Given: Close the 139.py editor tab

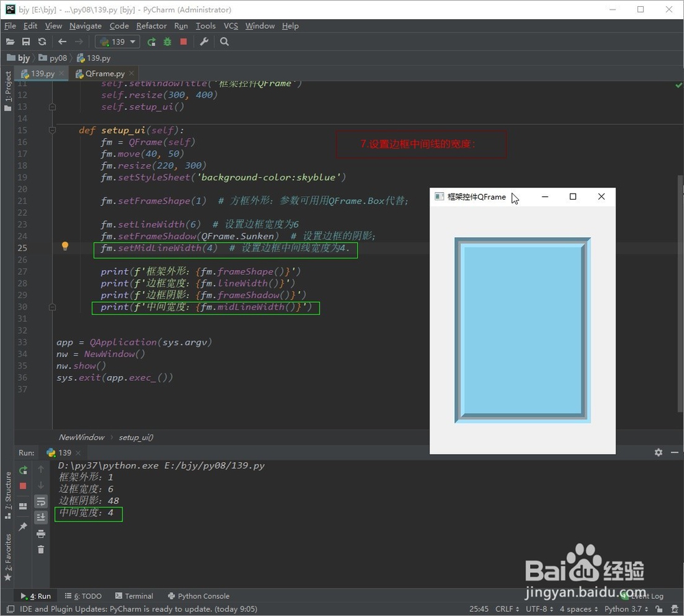Looking at the screenshot, I should (x=62, y=73).
